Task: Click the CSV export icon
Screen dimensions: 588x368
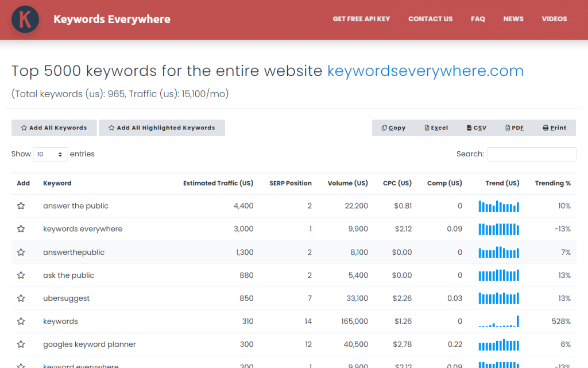Action: click(468, 128)
